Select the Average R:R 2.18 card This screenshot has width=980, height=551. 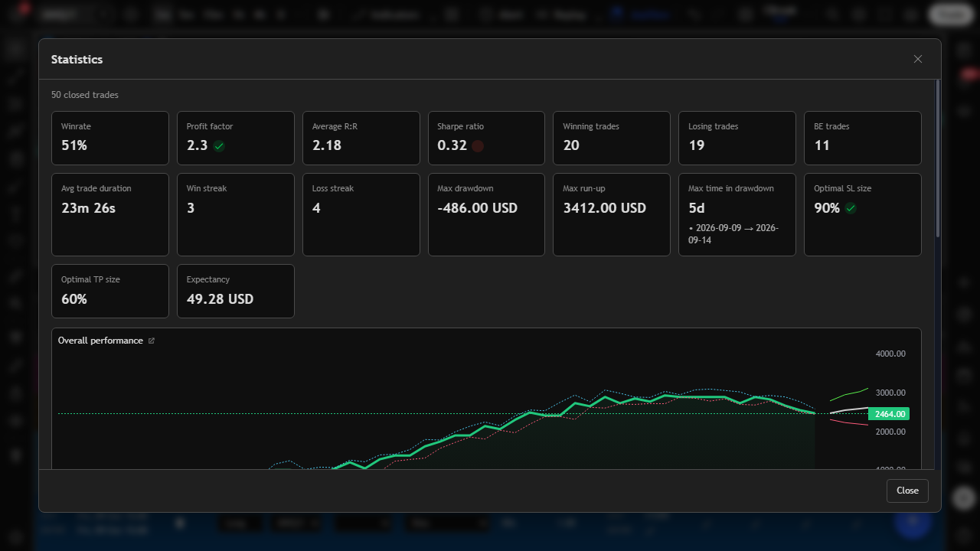coord(361,138)
